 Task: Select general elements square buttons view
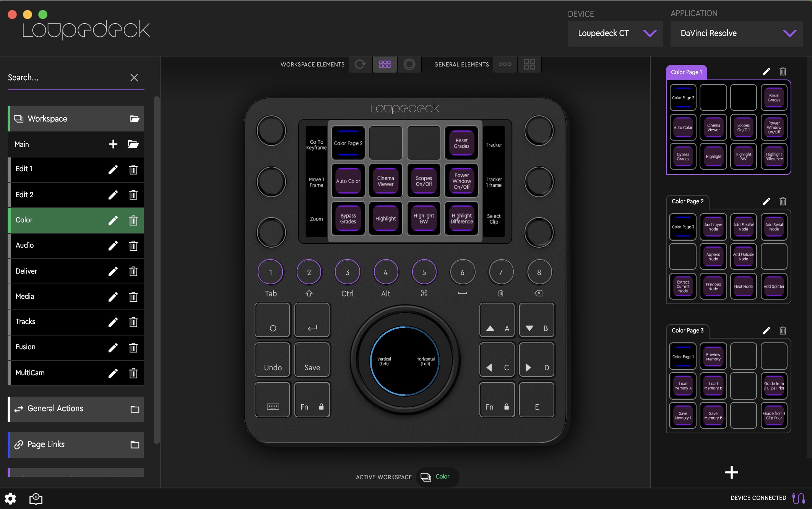(x=529, y=64)
